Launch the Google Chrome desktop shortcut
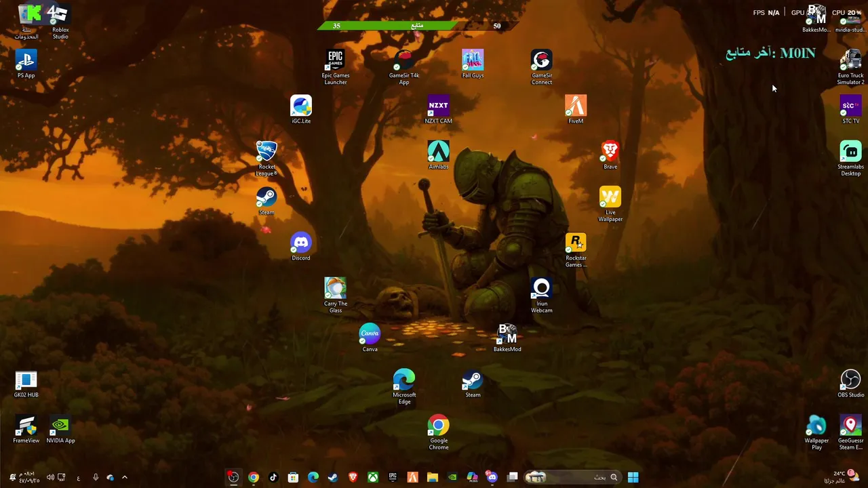This screenshot has width=868, height=488. click(x=438, y=432)
